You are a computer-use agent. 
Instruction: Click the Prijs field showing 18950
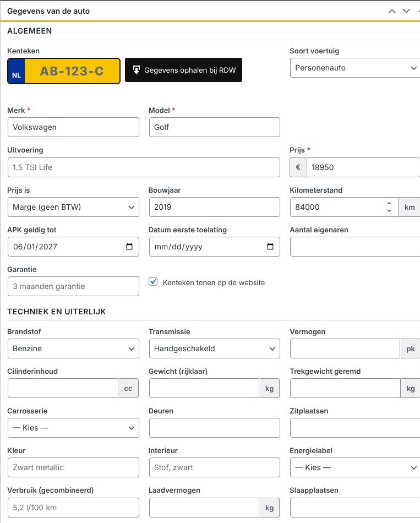point(363,167)
